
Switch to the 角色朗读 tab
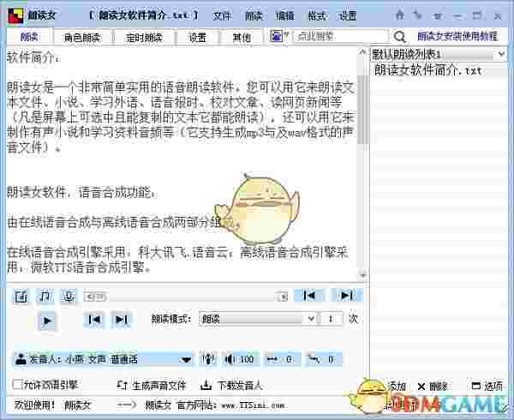pyautogui.click(x=82, y=38)
